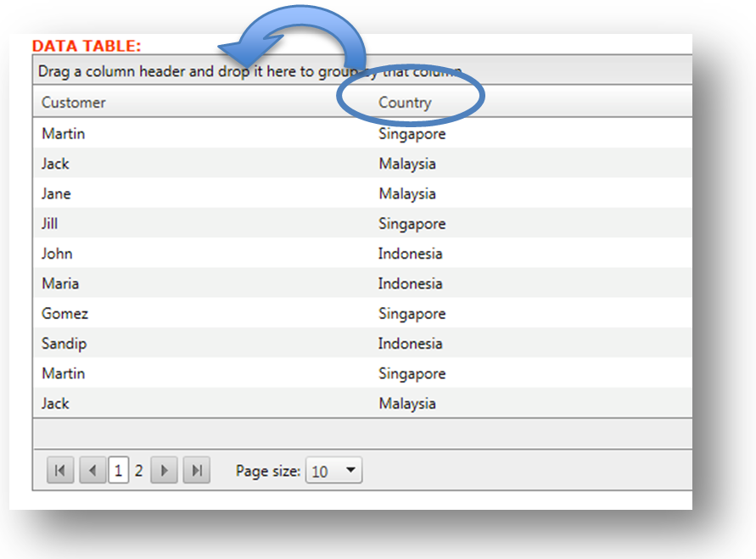This screenshot has height=559, width=756.
Task: Open page 2 in pager
Action: [x=139, y=470]
